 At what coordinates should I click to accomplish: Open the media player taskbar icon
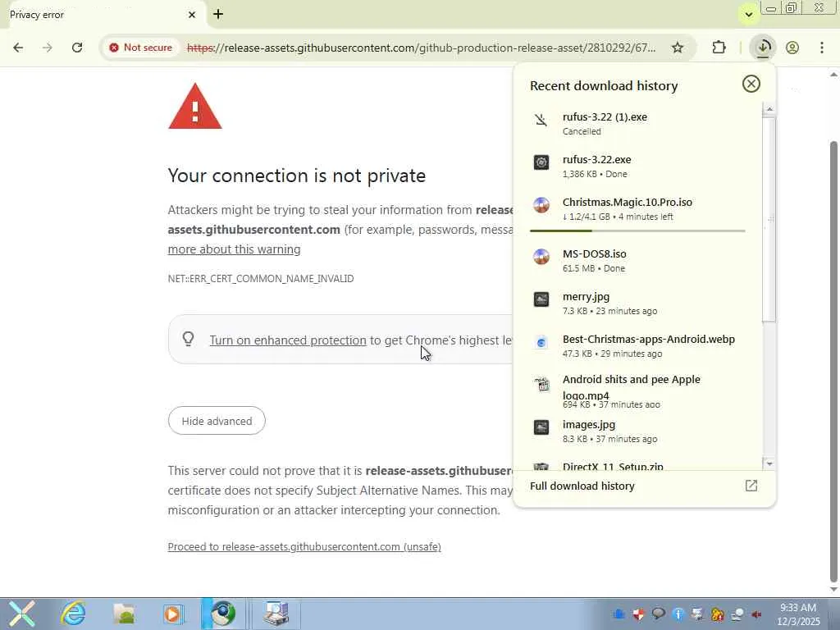(x=172, y=614)
